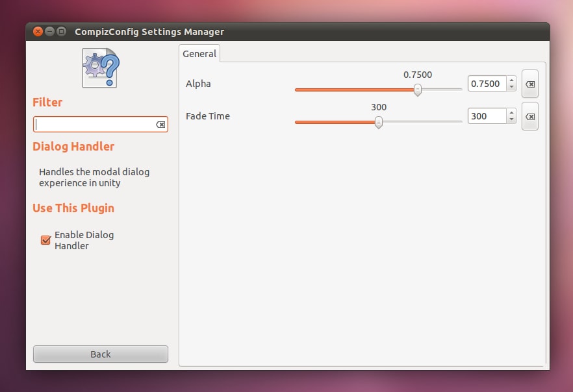Click the Dialog Handler heading
This screenshot has height=392, width=573.
click(x=73, y=147)
